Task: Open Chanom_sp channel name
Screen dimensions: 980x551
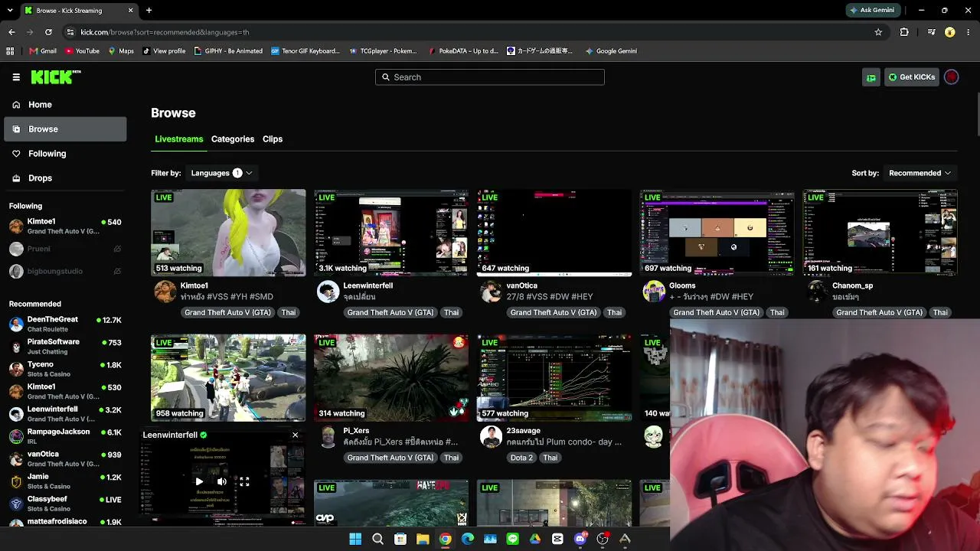Action: tap(852, 285)
